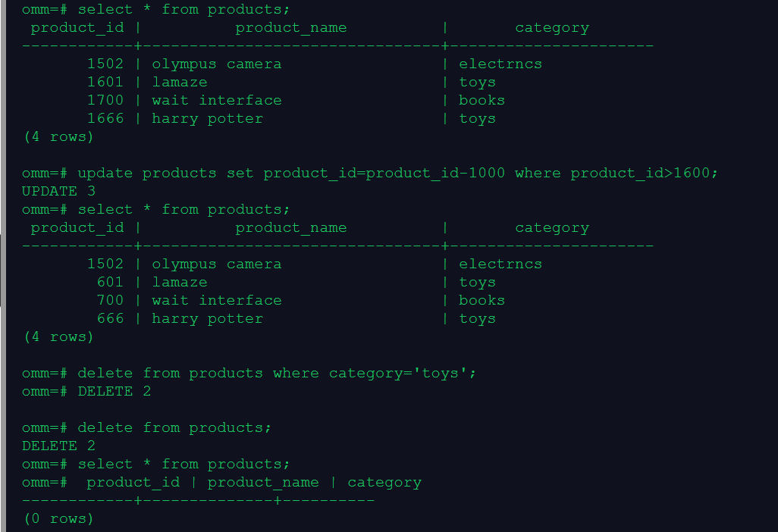
Task: Click the first '(4 rows)' result text
Action: 58,137
